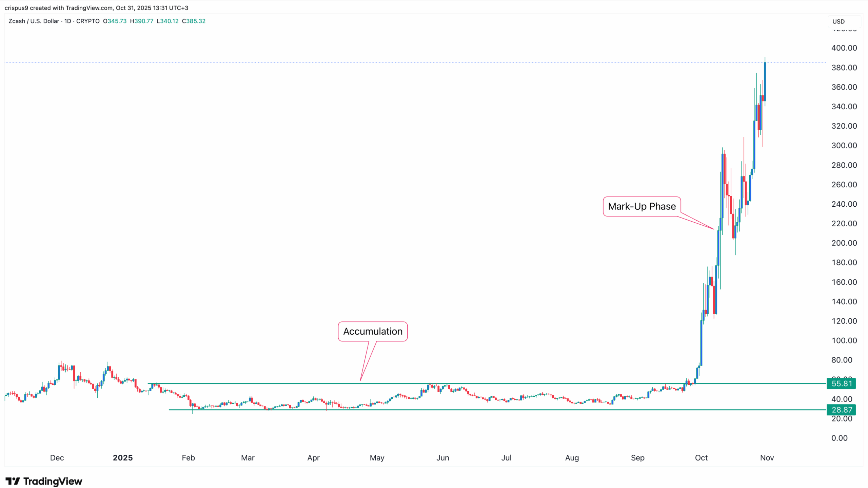Click the open value O345.73
This screenshot has width=868, height=488.
point(115,21)
